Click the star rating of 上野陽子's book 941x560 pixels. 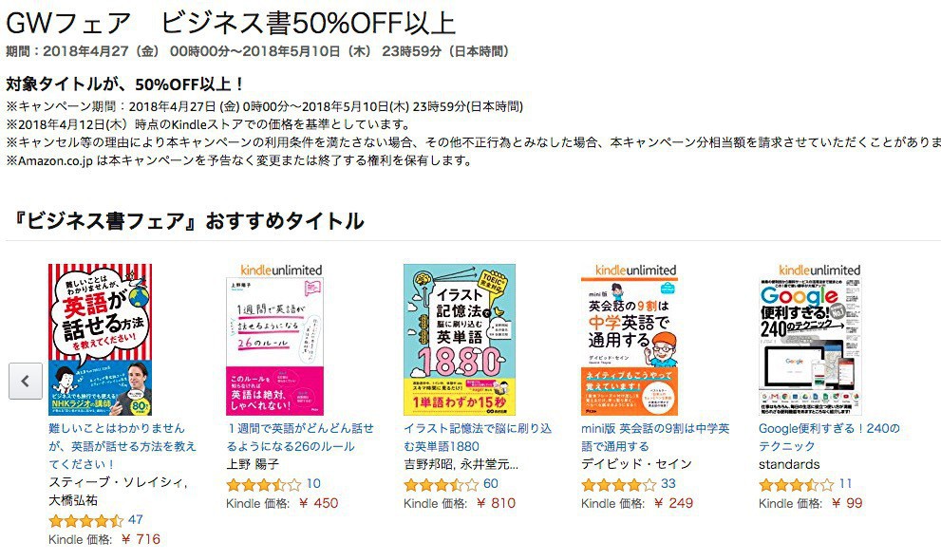pyautogui.click(x=263, y=484)
